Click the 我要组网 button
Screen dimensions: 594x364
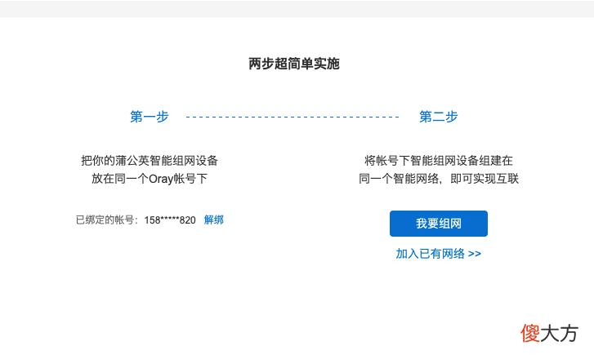[x=438, y=224]
